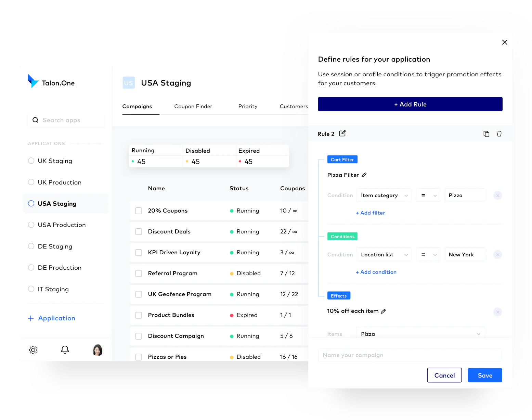532x420 pixels.
Task: Open the Items Pizza dropdown
Action: (420, 334)
